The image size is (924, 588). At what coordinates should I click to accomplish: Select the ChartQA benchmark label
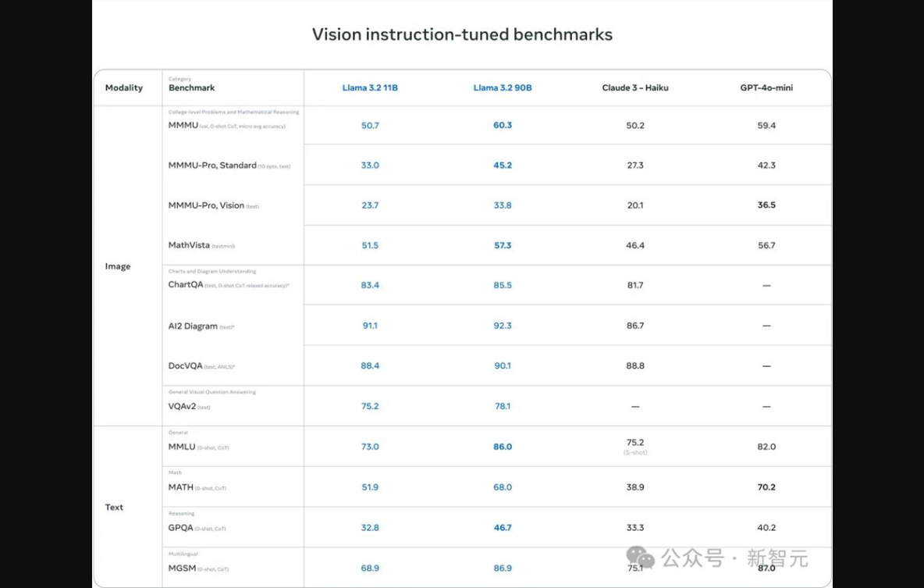(186, 285)
